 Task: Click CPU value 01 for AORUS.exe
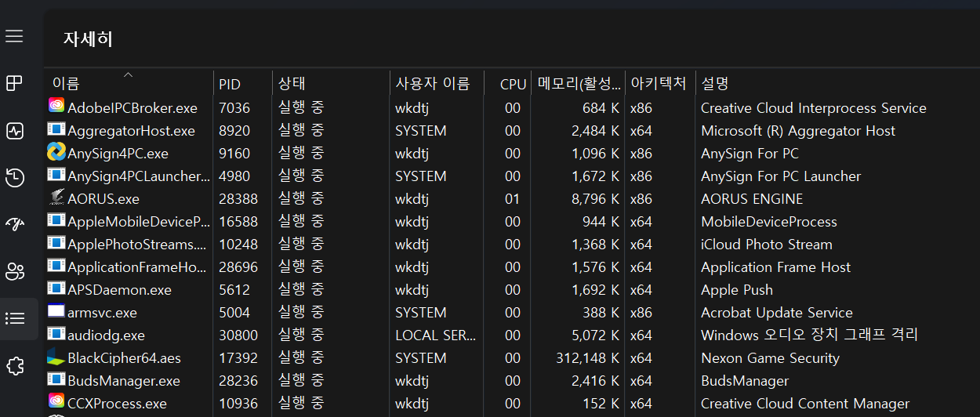point(513,199)
